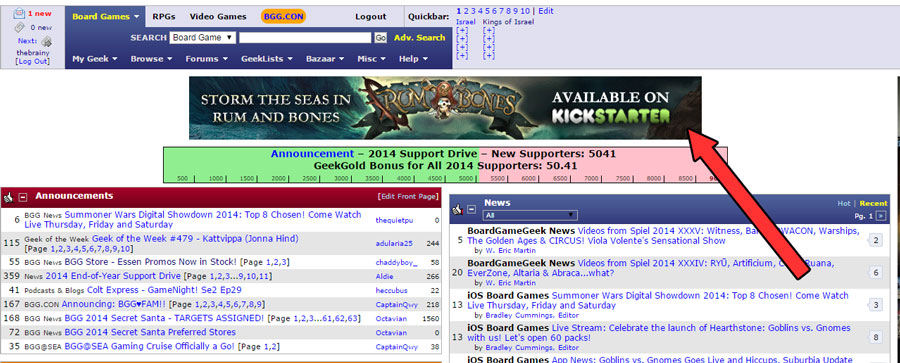Expand the Misc menu
The width and height of the screenshot is (900, 363).
coord(371,59)
